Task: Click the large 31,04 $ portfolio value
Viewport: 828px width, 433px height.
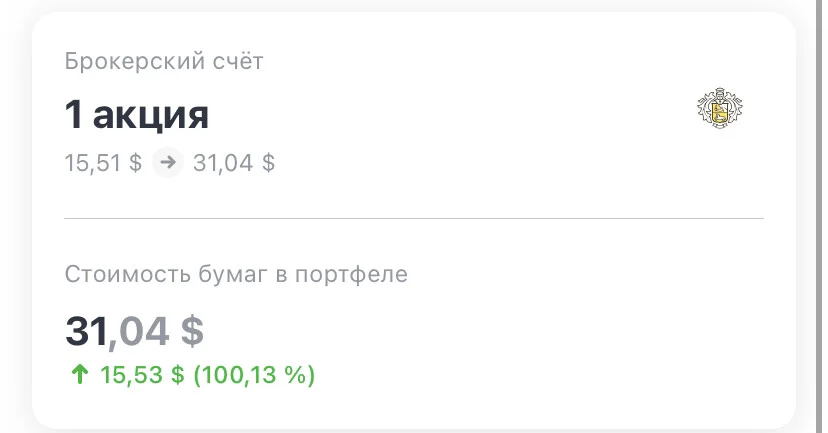Action: 134,332
